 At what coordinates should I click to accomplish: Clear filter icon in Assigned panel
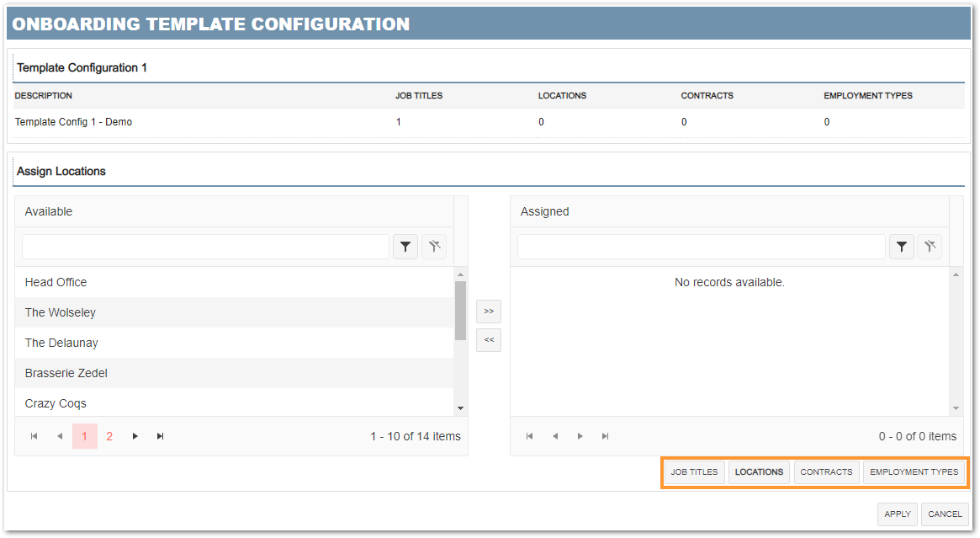(x=930, y=247)
